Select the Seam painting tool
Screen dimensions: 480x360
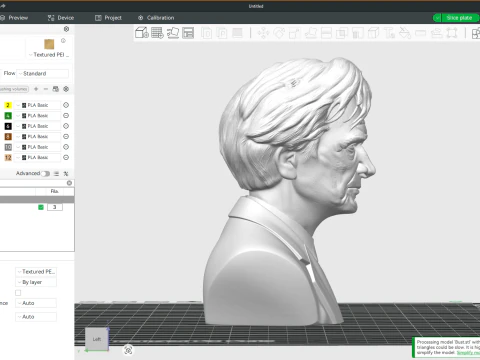[x=373, y=33]
